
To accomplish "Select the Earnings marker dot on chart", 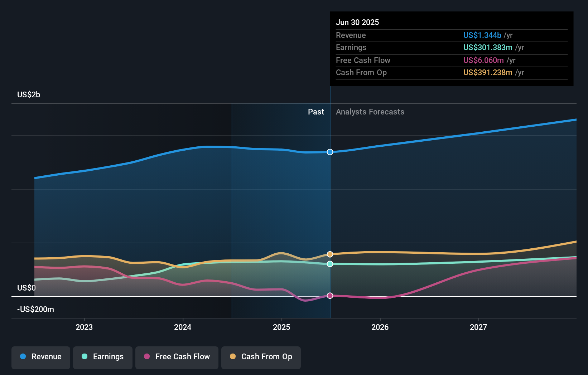I will pos(330,264).
